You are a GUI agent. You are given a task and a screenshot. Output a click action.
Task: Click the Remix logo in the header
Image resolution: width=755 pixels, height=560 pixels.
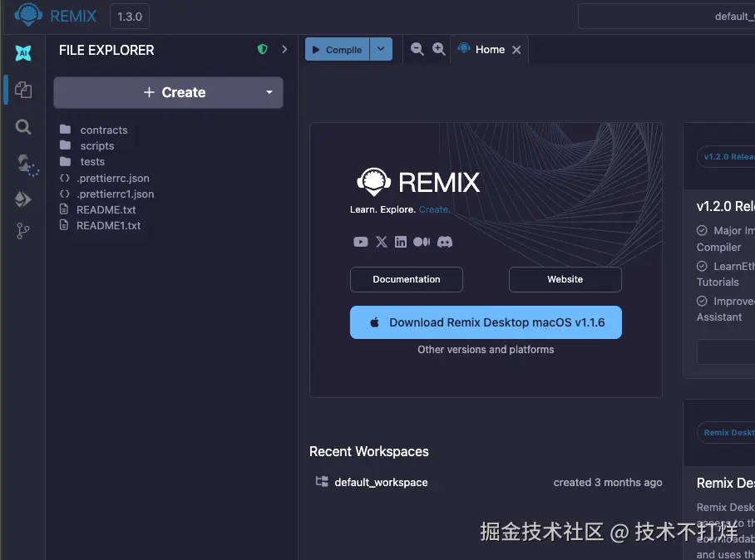(x=28, y=14)
